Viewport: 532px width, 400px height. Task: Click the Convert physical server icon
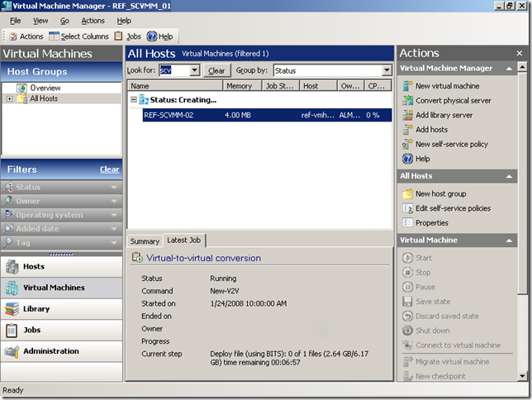pyautogui.click(x=407, y=101)
